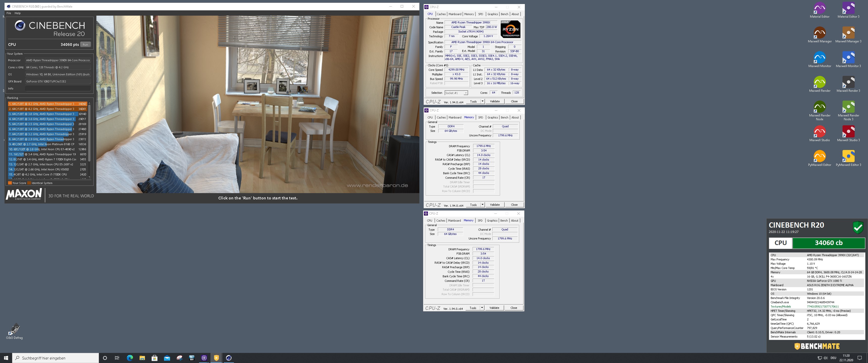This screenshot has width=868, height=363.
Task: Launch Maxwell Manager 3 desktop icon
Action: (x=848, y=35)
